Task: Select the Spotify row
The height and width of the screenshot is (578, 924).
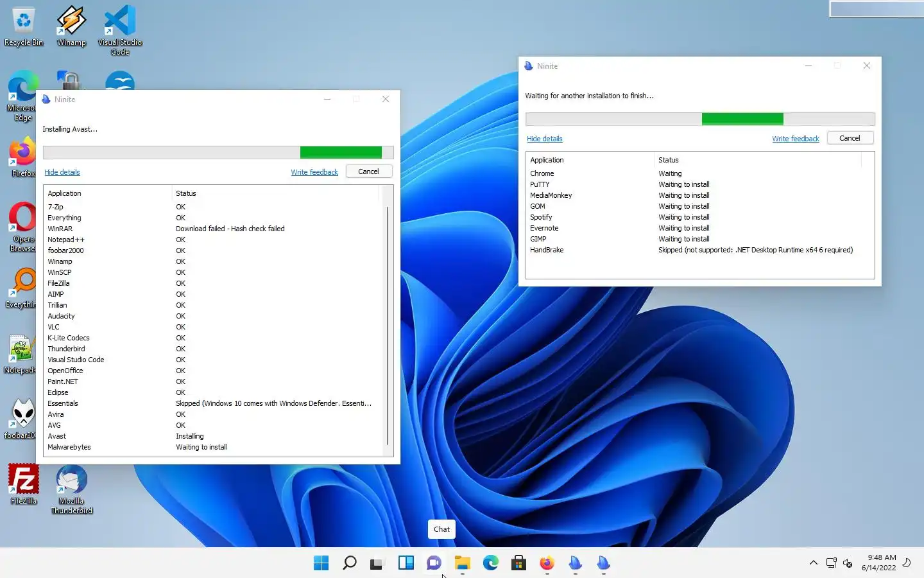Action: pos(695,217)
